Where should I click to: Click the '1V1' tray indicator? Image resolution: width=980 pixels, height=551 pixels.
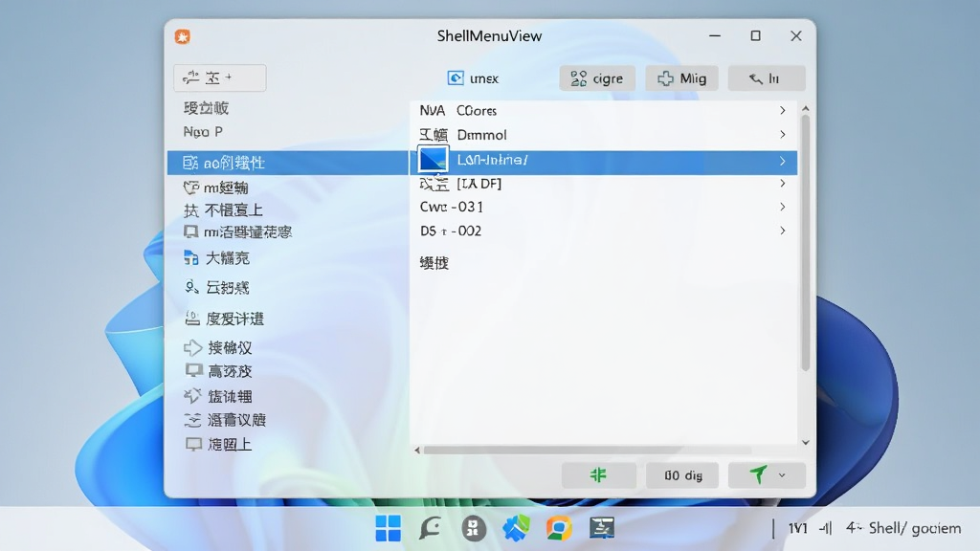point(797,529)
